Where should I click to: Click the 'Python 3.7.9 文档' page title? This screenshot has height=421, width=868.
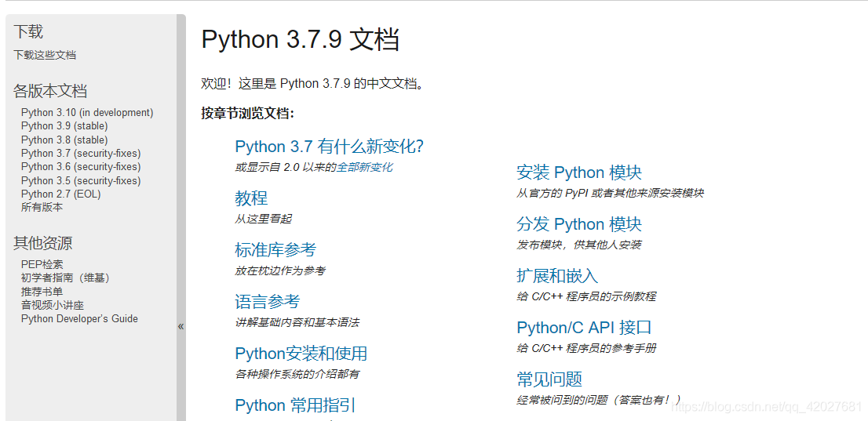click(300, 40)
